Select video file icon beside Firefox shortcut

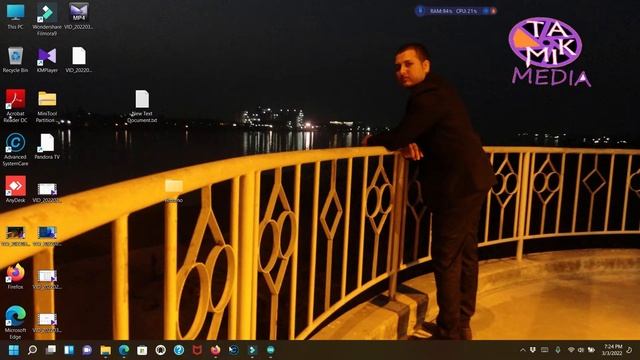pos(47,279)
